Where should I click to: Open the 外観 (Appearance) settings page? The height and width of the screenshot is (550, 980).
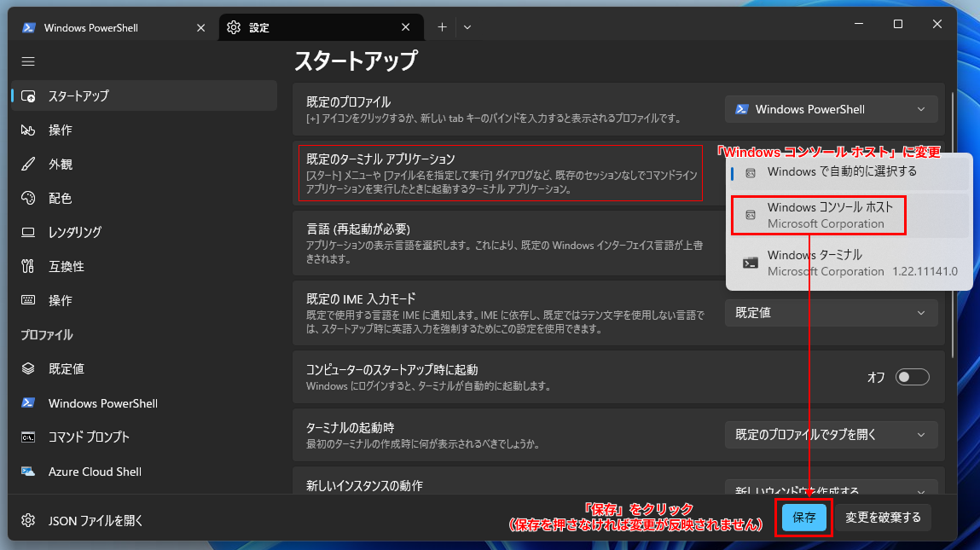60,164
